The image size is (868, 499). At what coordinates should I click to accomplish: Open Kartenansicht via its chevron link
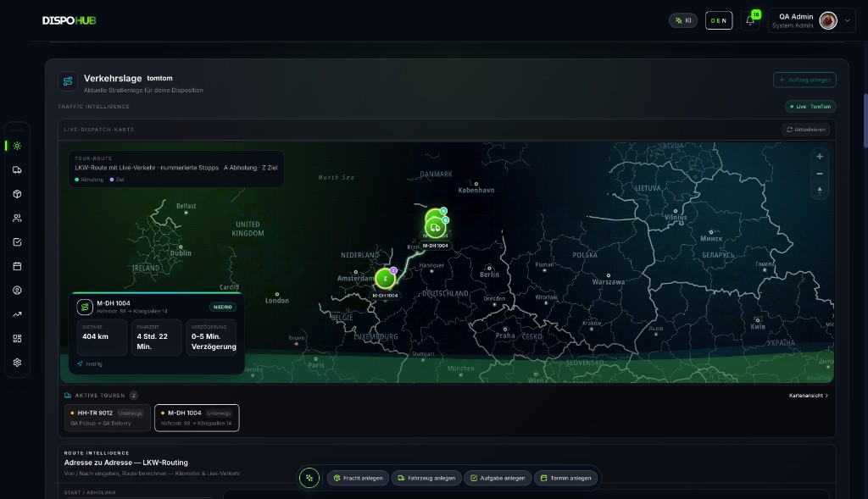tap(808, 396)
